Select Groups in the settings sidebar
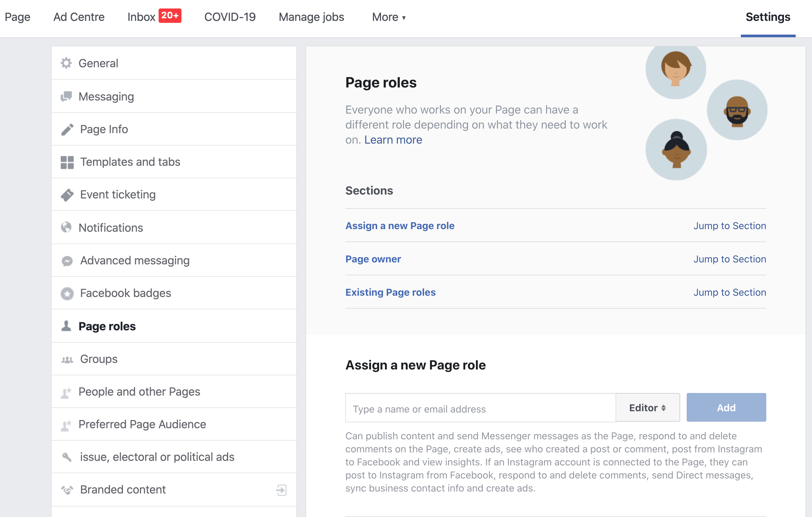Screen dimensions: 812x517 (98, 359)
